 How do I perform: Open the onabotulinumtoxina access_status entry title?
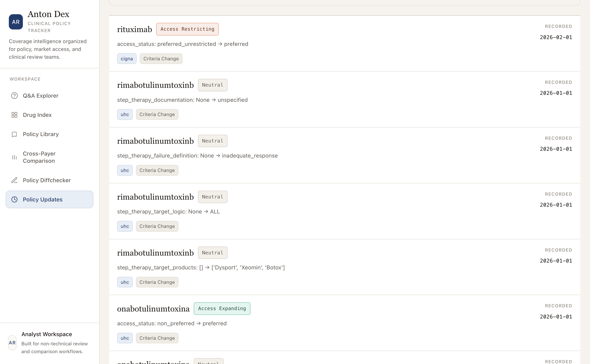[153, 309]
